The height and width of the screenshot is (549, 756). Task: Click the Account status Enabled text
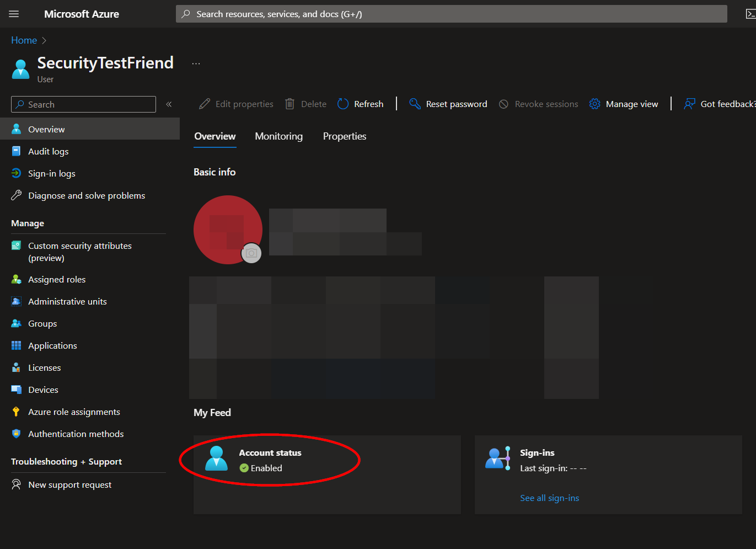point(266,468)
